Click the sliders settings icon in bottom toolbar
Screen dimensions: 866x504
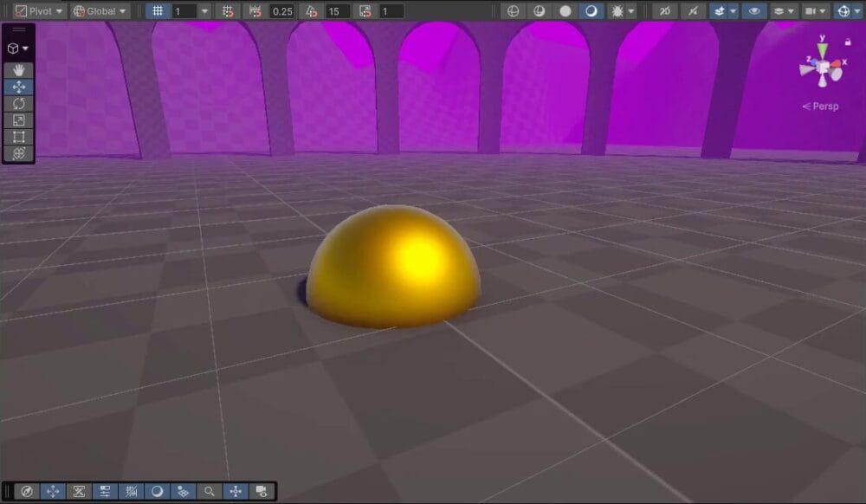pos(105,491)
